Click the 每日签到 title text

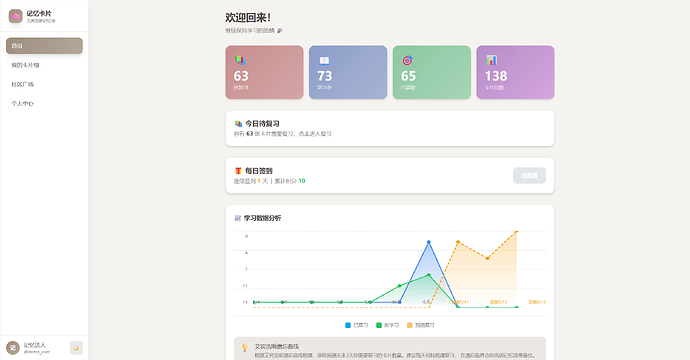click(259, 171)
